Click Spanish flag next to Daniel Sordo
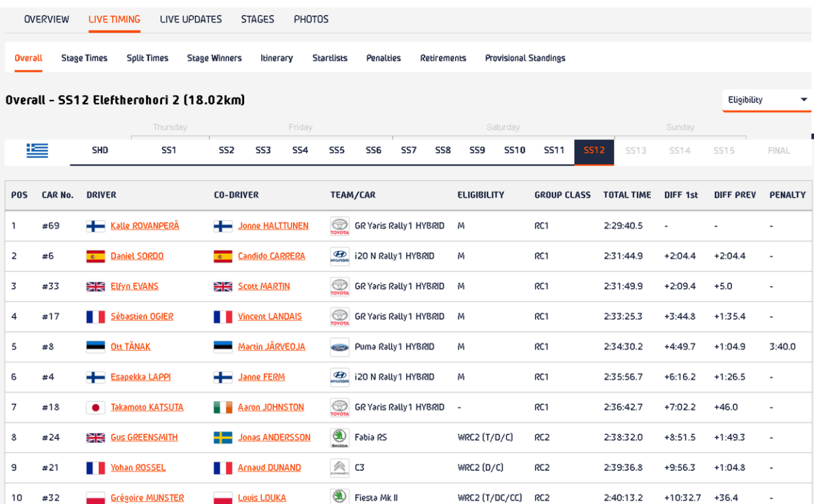This screenshot has height=504, width=814. click(96, 256)
